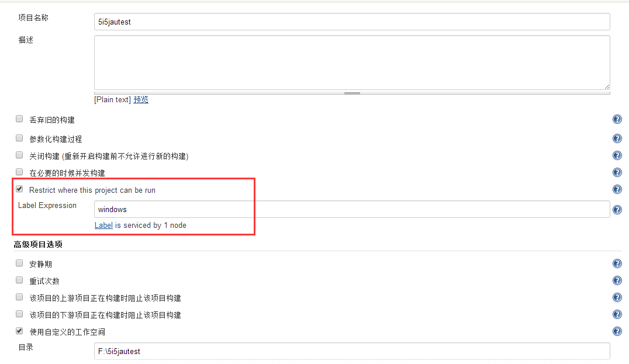629x364 pixels.
Task: Click the Label Expression label text
Action: [x=47, y=205]
